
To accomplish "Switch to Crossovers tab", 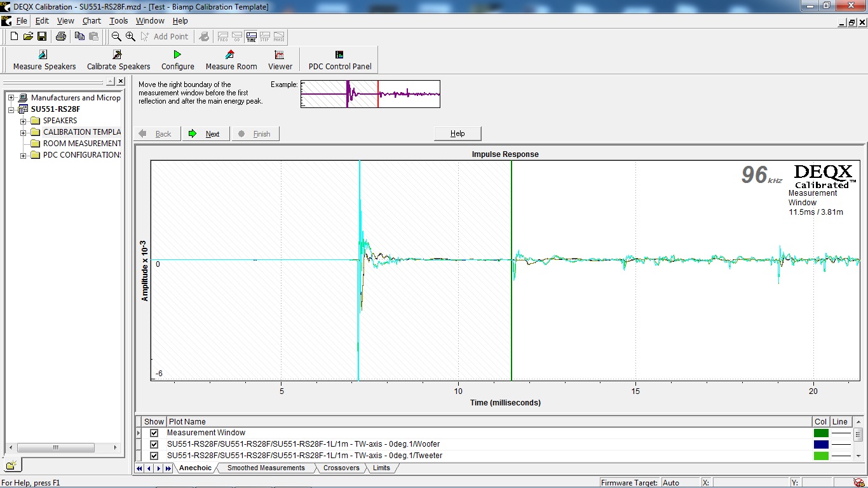I will tap(341, 468).
